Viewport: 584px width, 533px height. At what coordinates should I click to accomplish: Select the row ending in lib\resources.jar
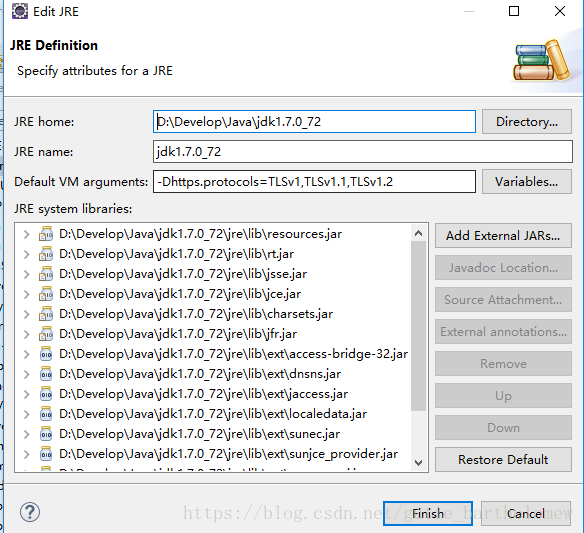[x=201, y=234]
